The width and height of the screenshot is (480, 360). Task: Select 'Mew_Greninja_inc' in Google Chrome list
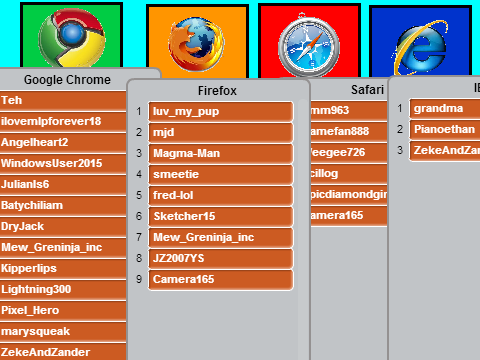coord(63,248)
